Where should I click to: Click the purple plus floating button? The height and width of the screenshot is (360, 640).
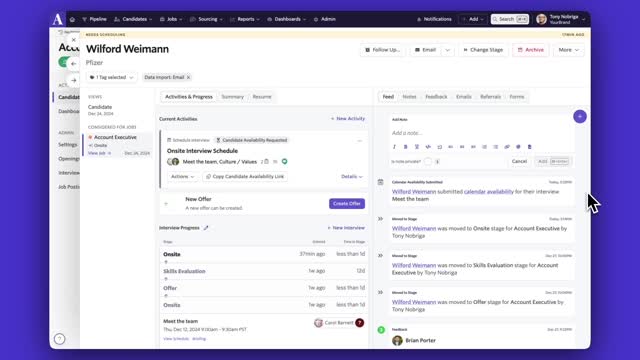coord(580,117)
